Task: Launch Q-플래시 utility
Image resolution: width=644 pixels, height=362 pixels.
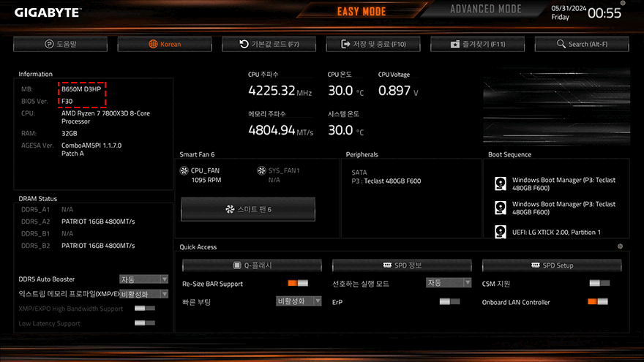Action: point(252,265)
